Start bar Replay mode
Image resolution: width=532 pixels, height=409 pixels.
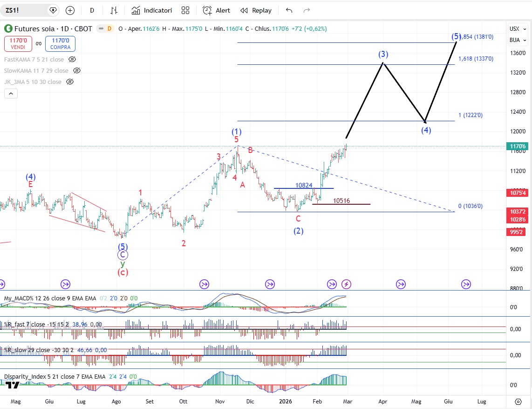tap(256, 10)
